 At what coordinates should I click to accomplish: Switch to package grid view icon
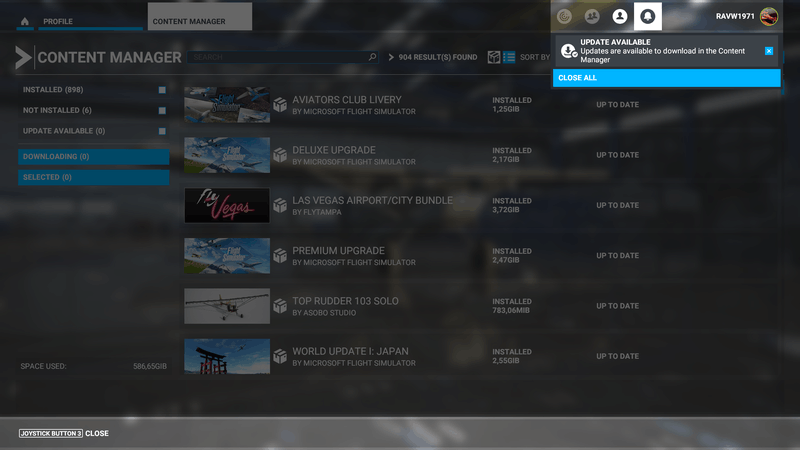pyautogui.click(x=493, y=57)
